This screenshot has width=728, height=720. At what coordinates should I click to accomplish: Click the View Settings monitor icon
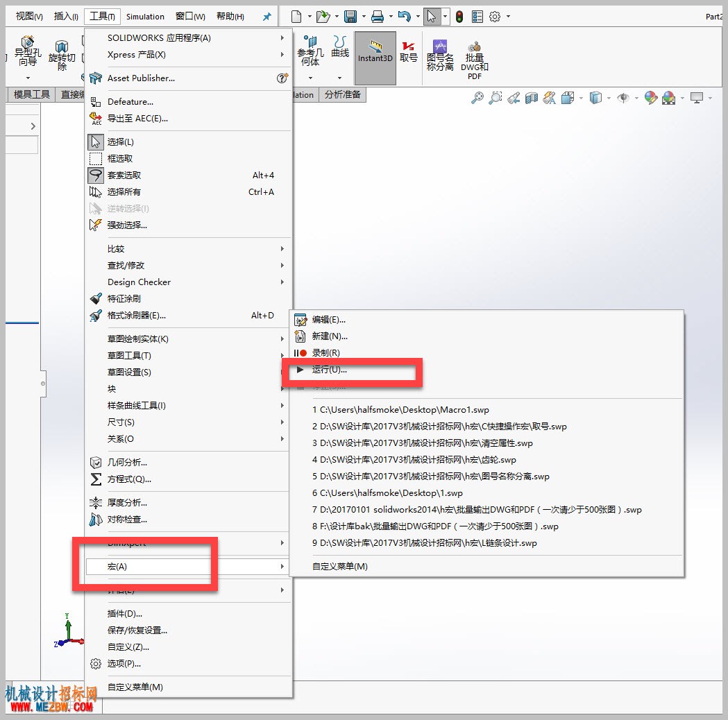(x=697, y=98)
